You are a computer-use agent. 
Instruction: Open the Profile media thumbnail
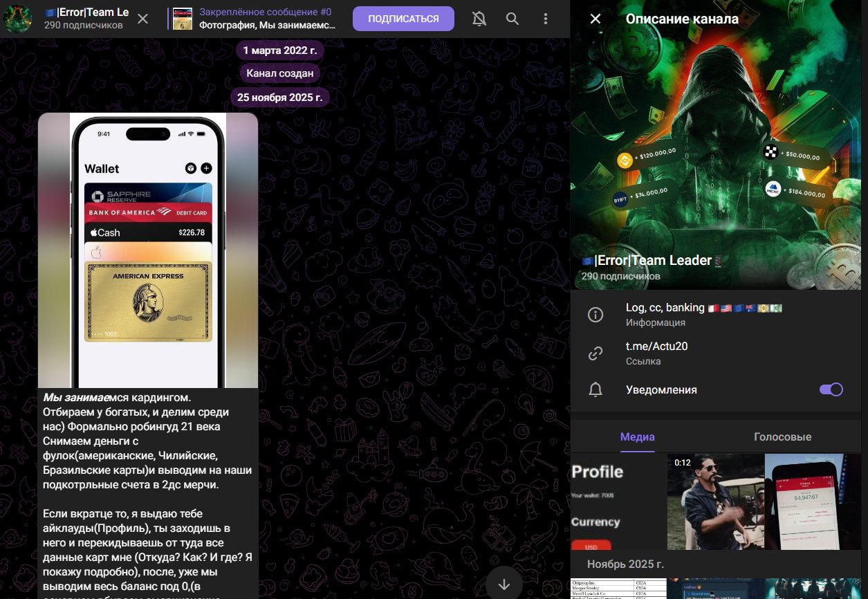point(618,501)
